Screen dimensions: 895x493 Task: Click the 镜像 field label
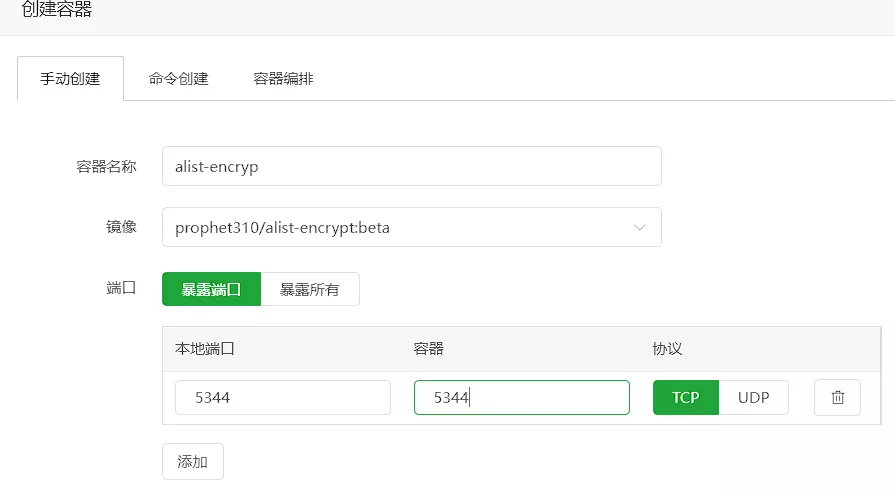click(x=122, y=227)
